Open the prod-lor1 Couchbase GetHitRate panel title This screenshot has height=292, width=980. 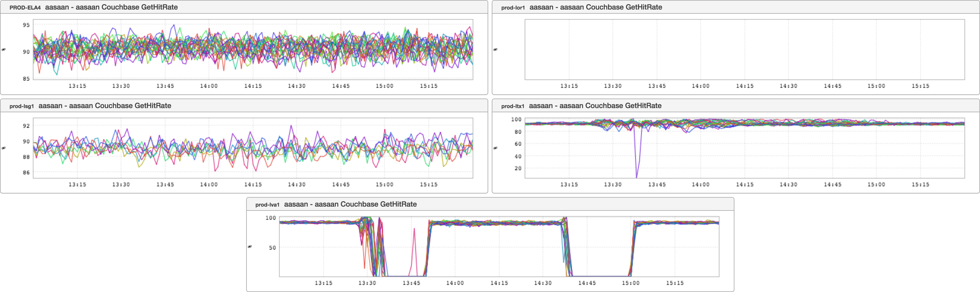595,7
